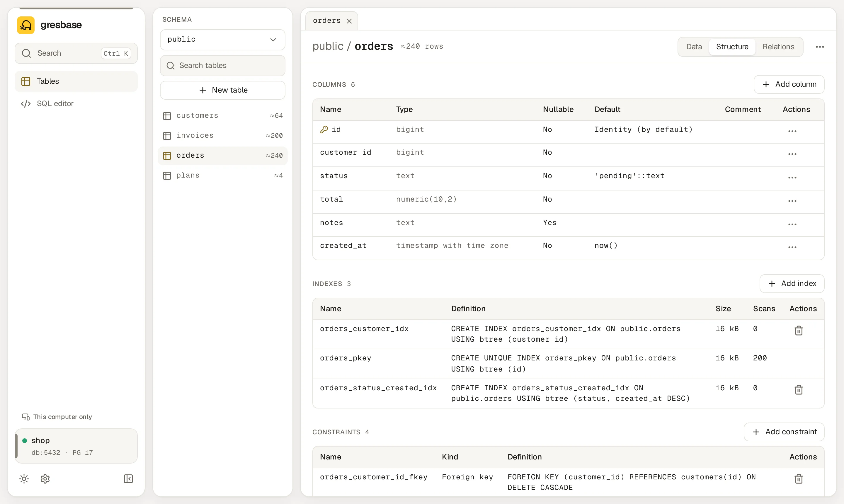The image size is (844, 504).
Task: Open actions menu for the created_at column
Action: 792,248
